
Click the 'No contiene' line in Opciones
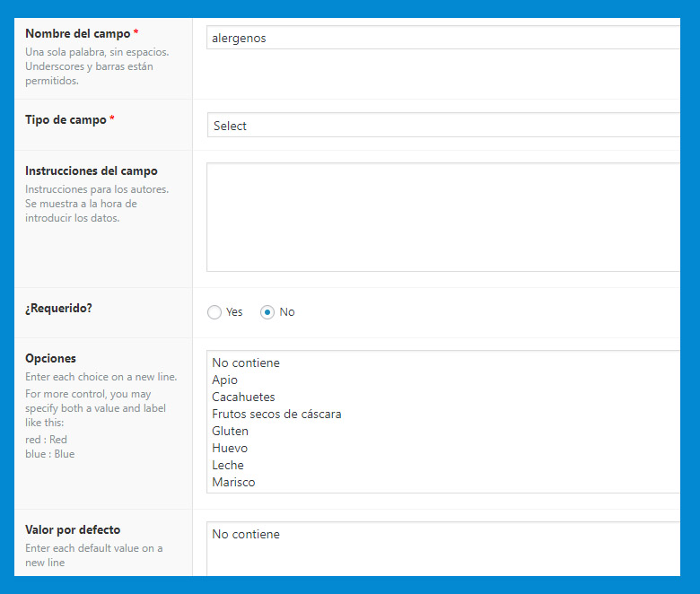coord(246,363)
